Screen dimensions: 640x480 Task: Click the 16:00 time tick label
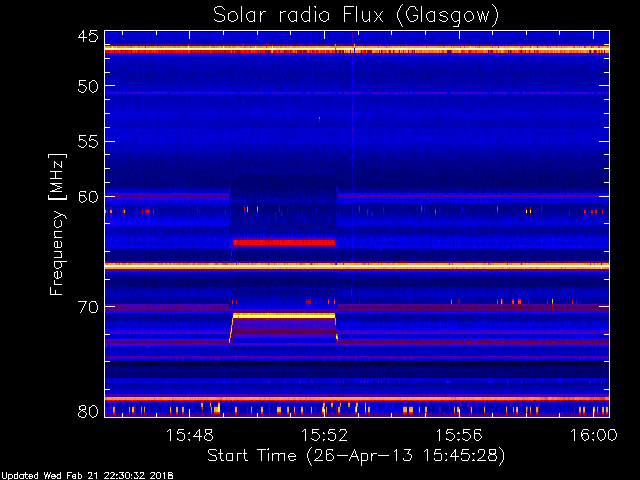(593, 435)
